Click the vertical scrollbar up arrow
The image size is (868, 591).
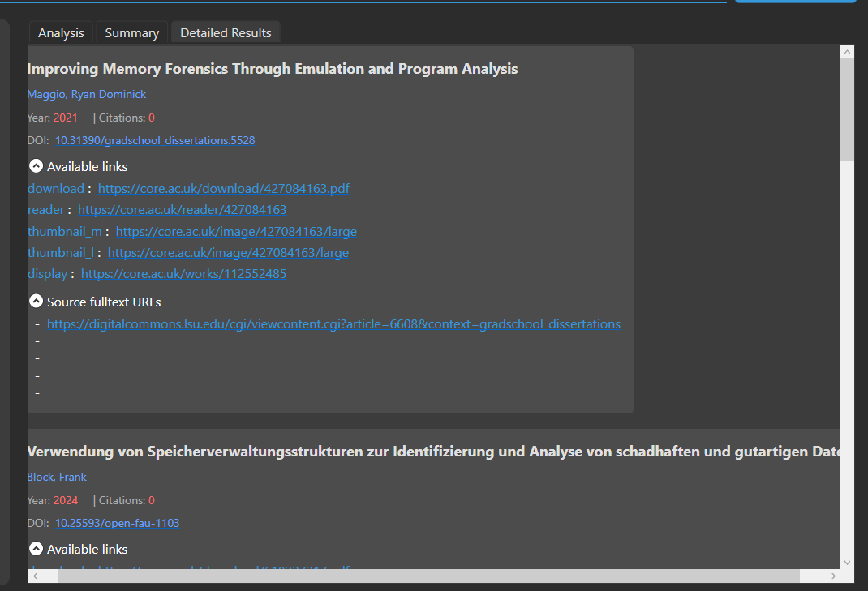[847, 52]
